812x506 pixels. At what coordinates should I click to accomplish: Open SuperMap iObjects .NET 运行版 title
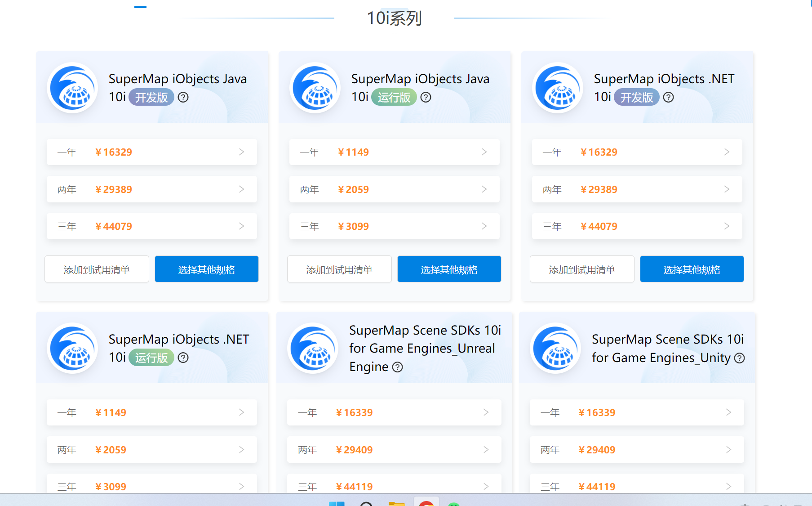(179, 349)
